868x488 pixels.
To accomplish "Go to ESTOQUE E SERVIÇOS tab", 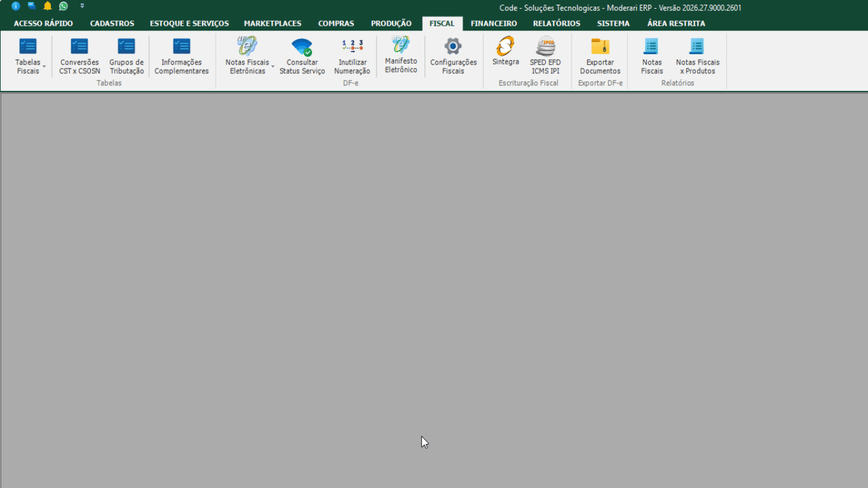I will (189, 24).
